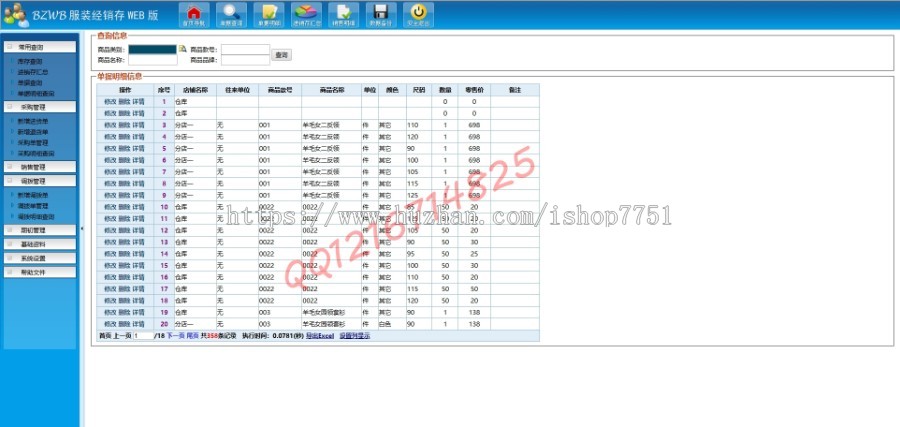Click price cell 25 in row 14

coord(474,254)
